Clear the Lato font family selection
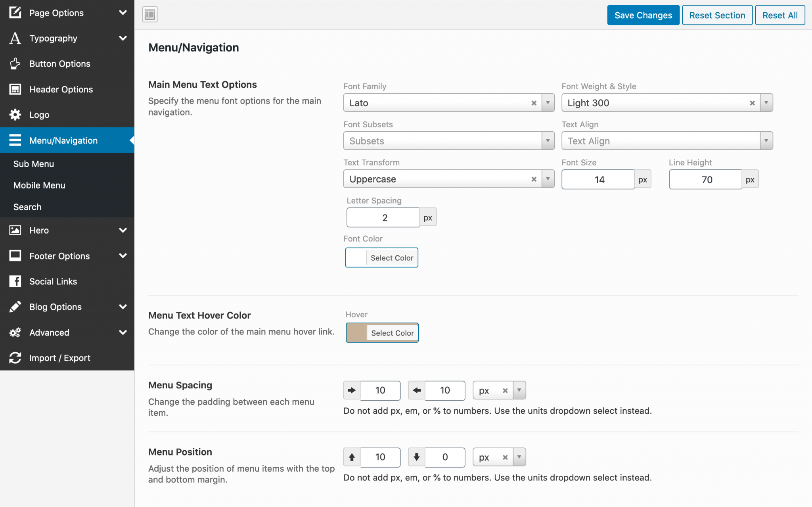This screenshot has height=507, width=812. [x=534, y=103]
